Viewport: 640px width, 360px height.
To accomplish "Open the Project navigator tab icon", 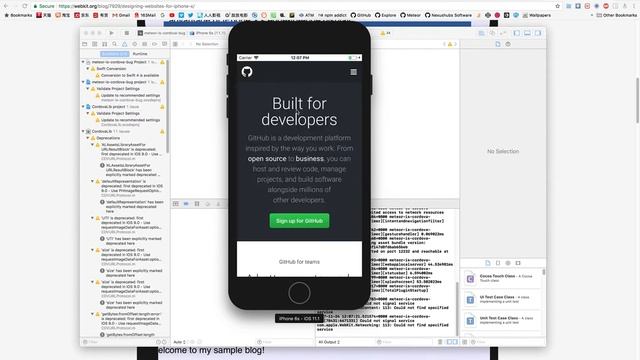I will 85,44.
